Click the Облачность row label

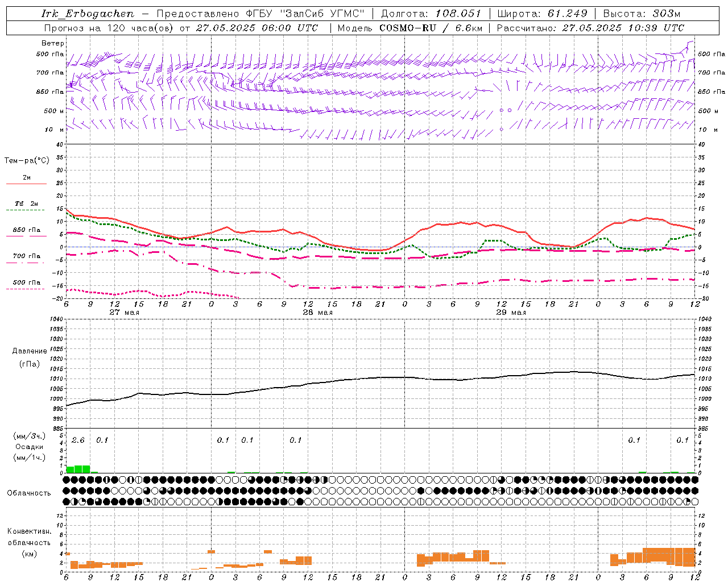pos(29,493)
